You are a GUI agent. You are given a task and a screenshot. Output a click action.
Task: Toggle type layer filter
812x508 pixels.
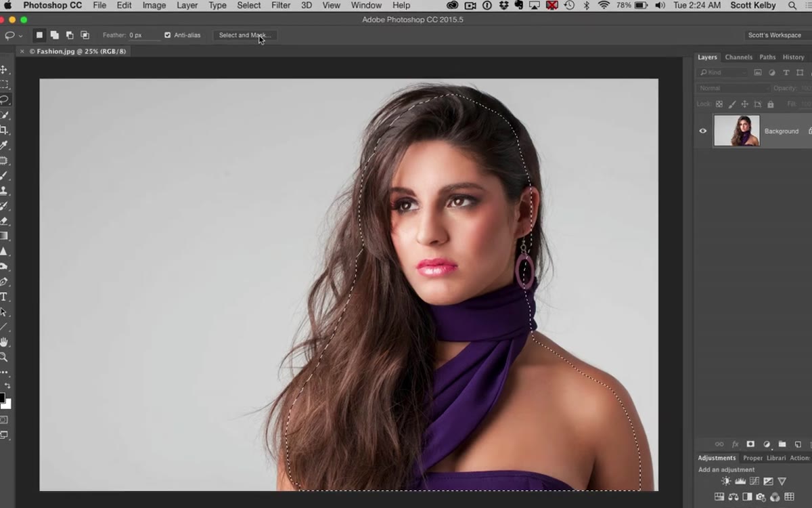point(786,72)
